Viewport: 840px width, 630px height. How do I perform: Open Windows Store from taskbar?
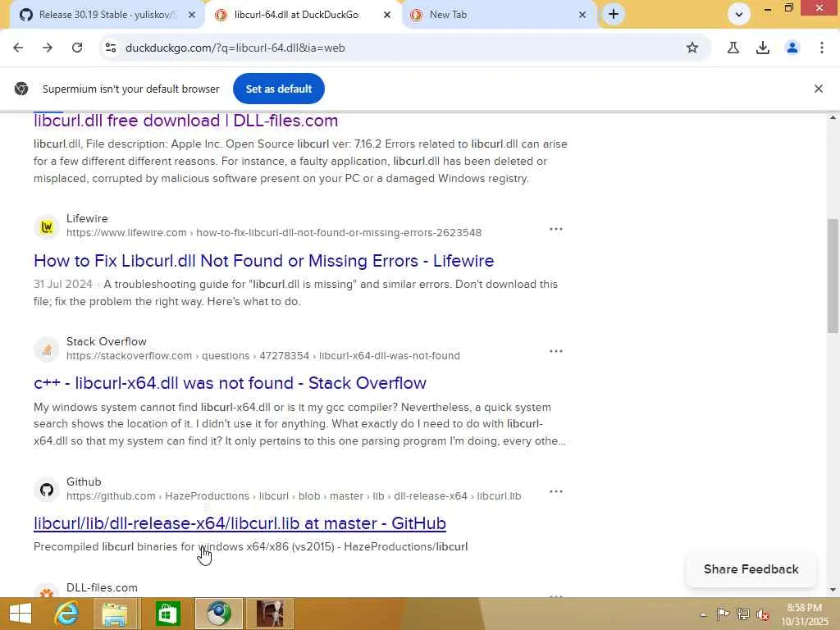[x=167, y=614]
